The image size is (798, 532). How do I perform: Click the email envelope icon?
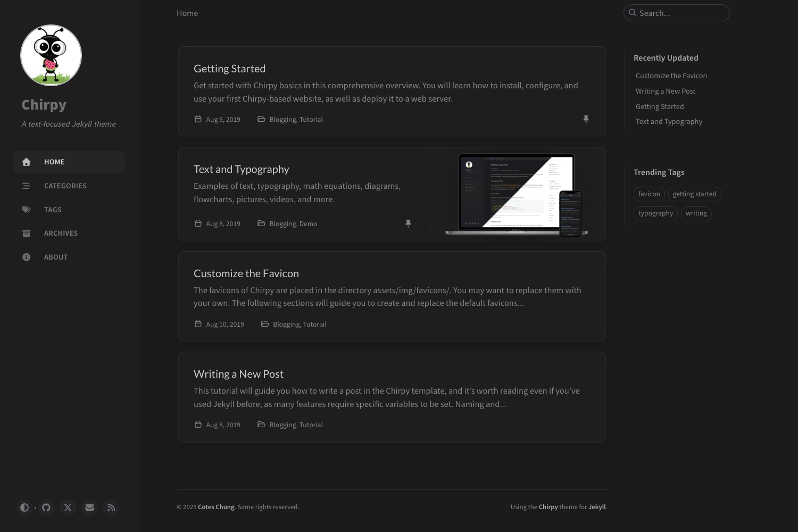point(89,508)
